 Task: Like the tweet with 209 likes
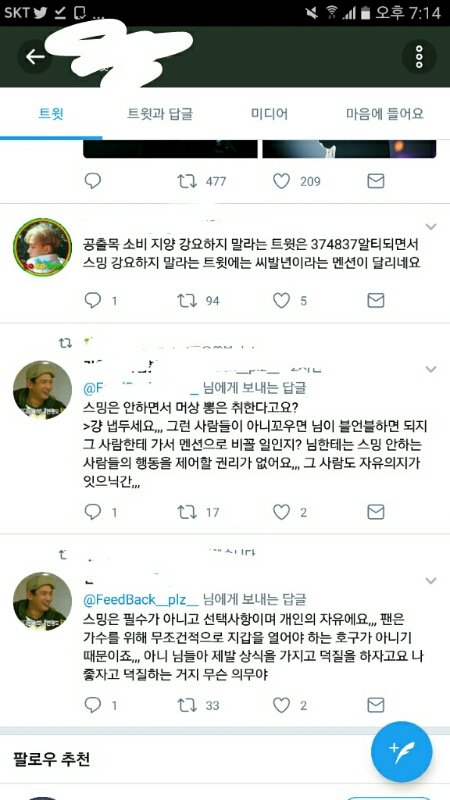(281, 181)
